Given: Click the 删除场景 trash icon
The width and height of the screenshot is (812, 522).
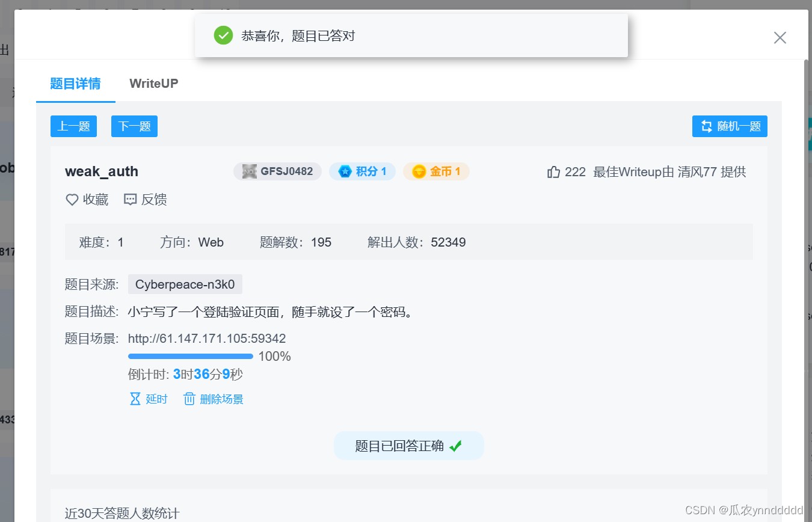Looking at the screenshot, I should 189,398.
